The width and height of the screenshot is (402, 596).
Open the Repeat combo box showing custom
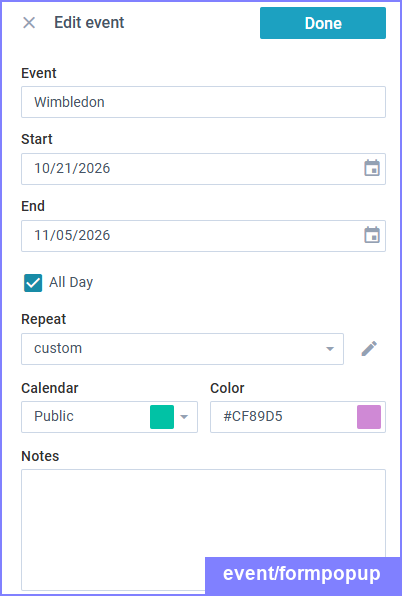pyautogui.click(x=182, y=349)
